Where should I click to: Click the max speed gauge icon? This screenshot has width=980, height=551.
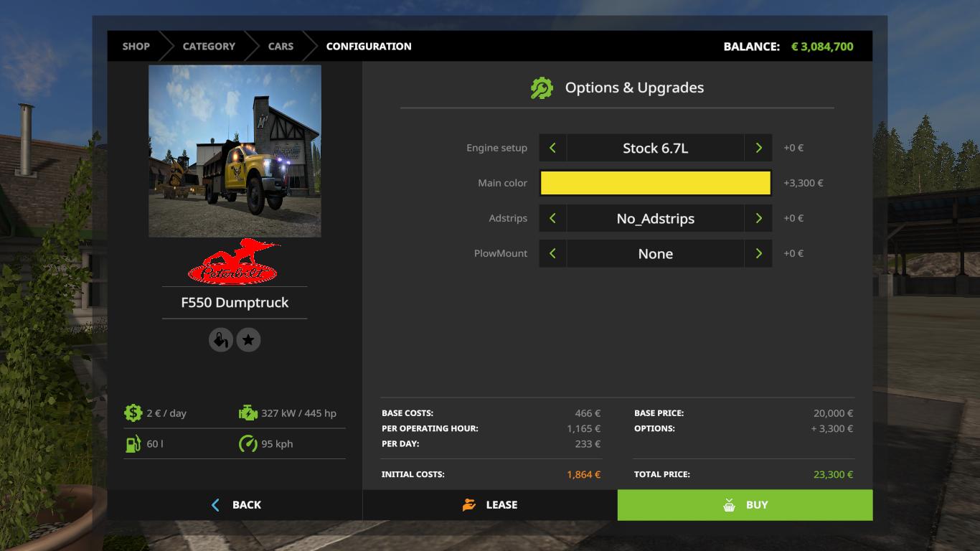248,444
